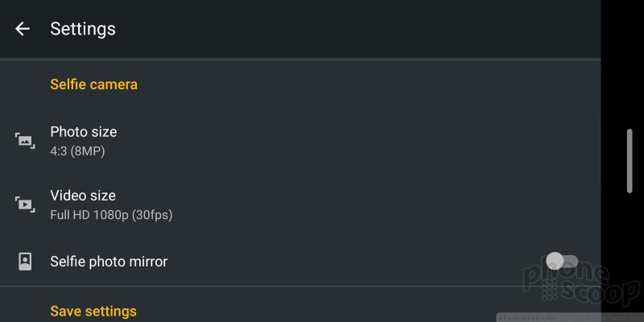Click the Save settings section header

[93, 311]
